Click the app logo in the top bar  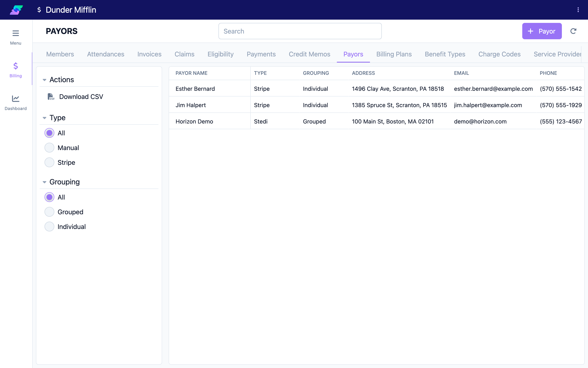coord(16,10)
